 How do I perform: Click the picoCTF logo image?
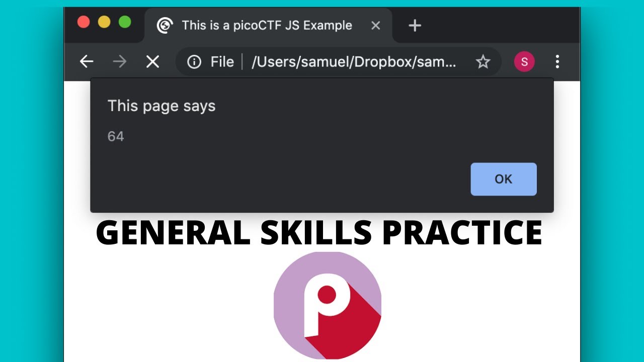point(328,306)
